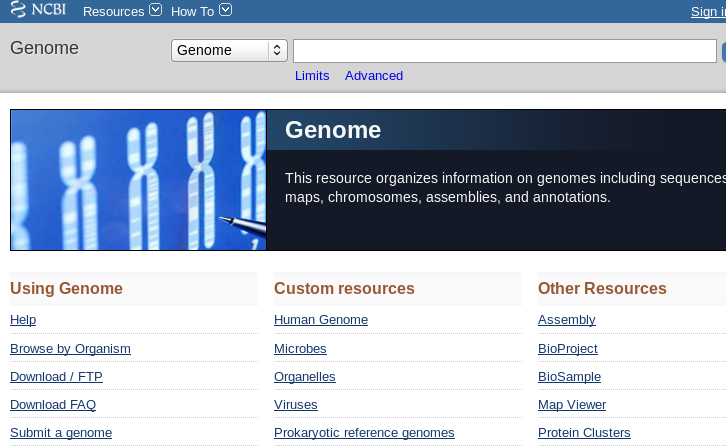Open the How To dropdown menu
Viewport: 726px width, 447px height.
click(200, 11)
